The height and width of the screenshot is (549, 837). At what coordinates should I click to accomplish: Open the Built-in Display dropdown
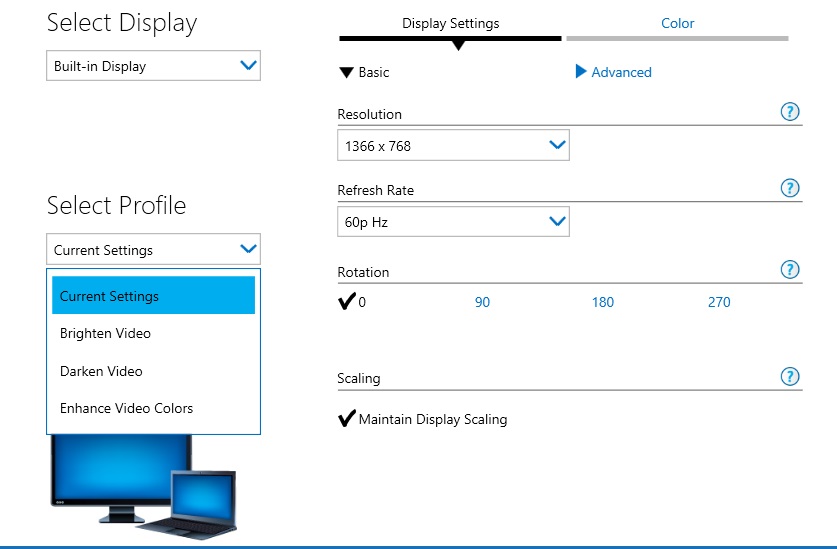pos(153,66)
